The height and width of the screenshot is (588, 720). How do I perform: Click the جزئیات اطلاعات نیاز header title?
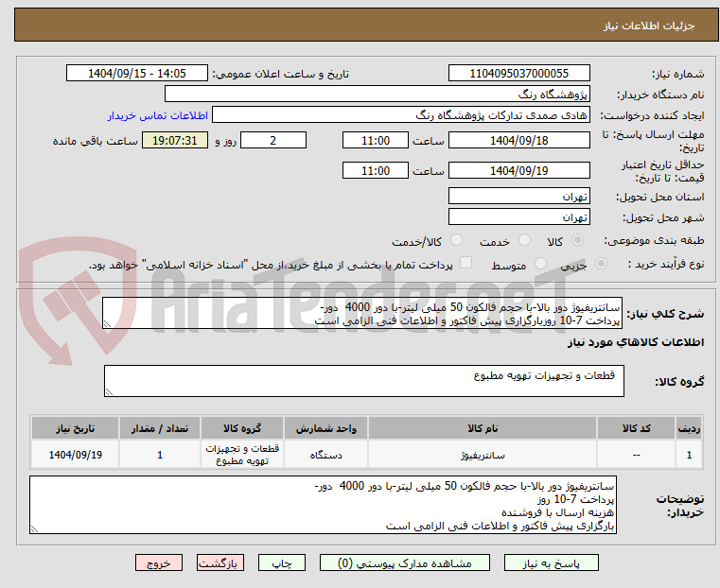pos(649,26)
